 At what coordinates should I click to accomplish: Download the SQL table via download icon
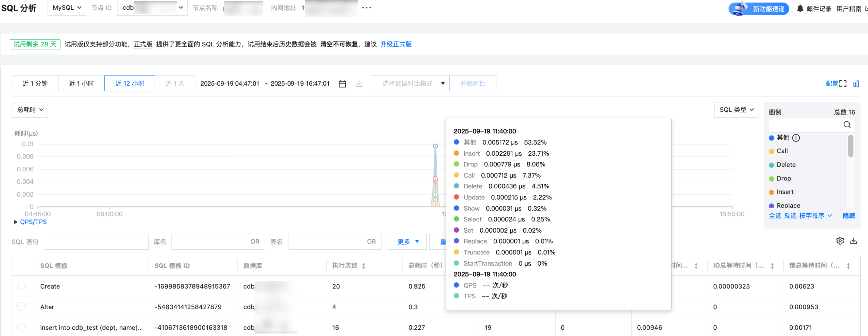point(854,241)
